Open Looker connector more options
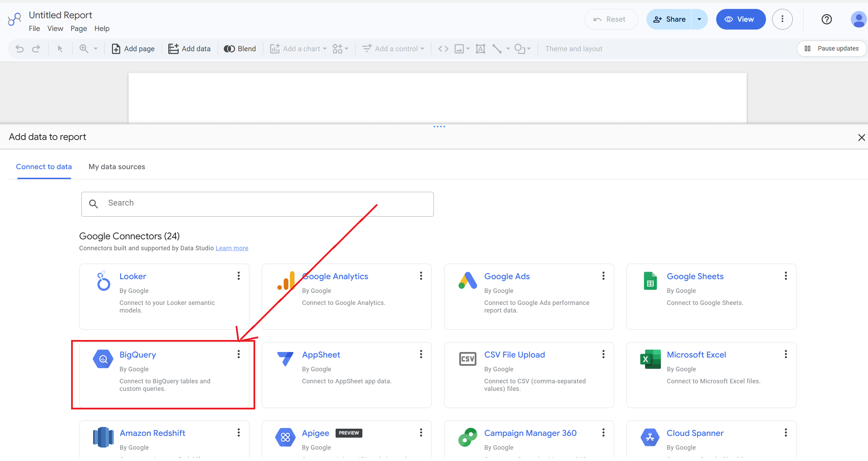The width and height of the screenshot is (868, 461). [x=238, y=276]
